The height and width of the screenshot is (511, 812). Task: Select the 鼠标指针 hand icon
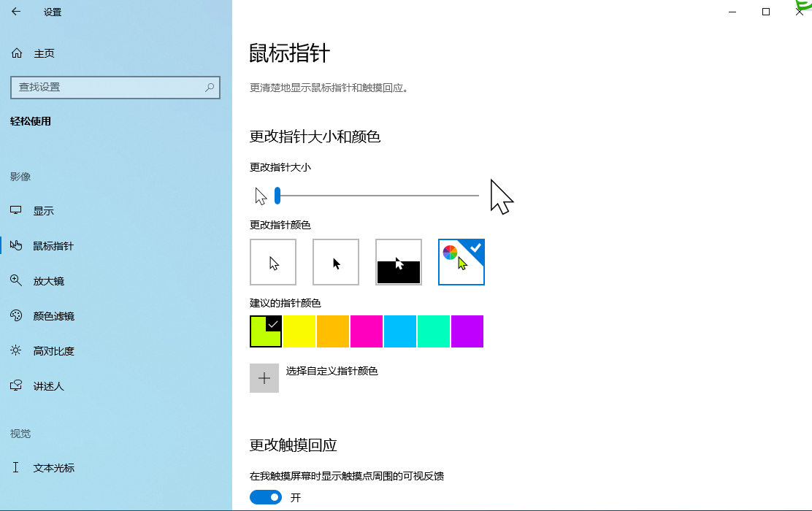coord(16,245)
